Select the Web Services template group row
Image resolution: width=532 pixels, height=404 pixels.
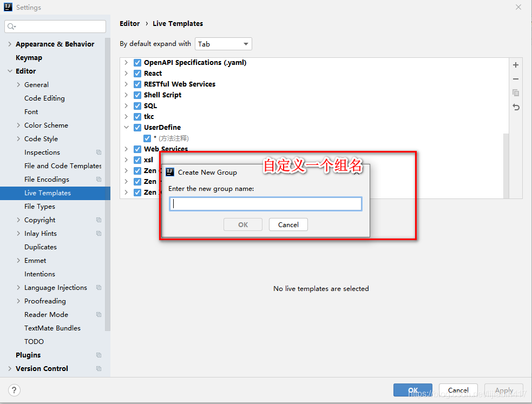tap(166, 149)
